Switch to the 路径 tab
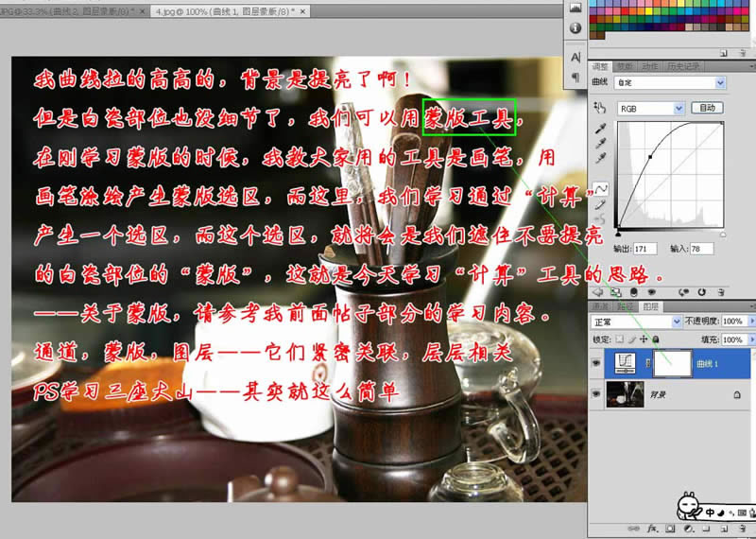The image size is (756, 539). [x=625, y=306]
